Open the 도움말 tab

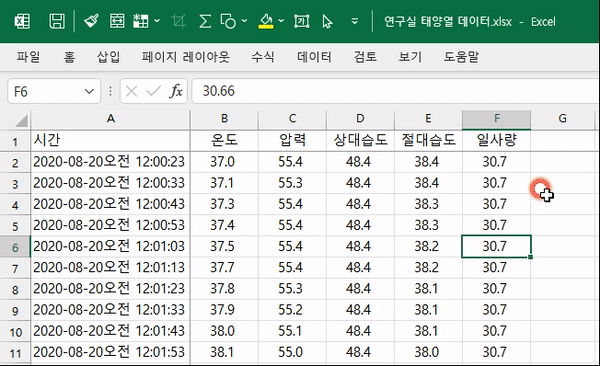pos(461,57)
